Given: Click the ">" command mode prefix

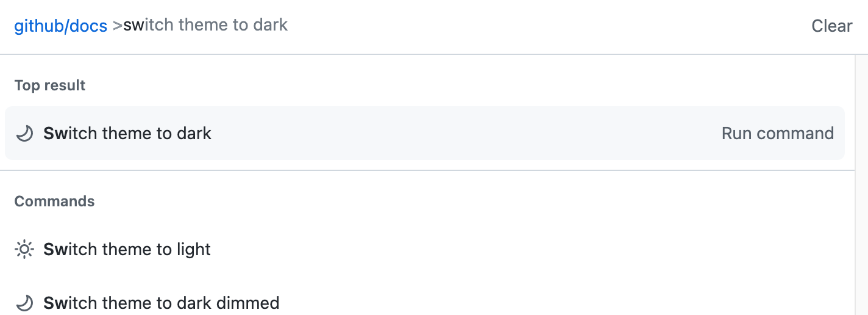Looking at the screenshot, I should tap(118, 26).
